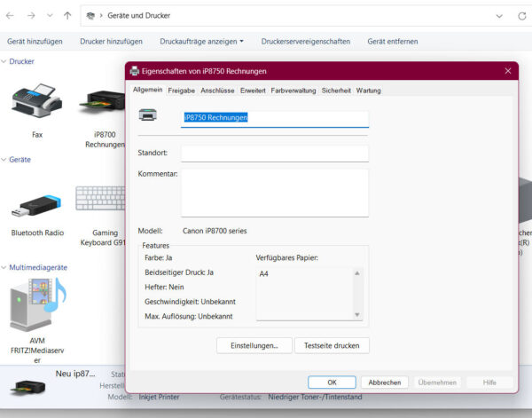Refresh the Geräte und Drucker view
Screen dimensions: 532x418
point(522,16)
